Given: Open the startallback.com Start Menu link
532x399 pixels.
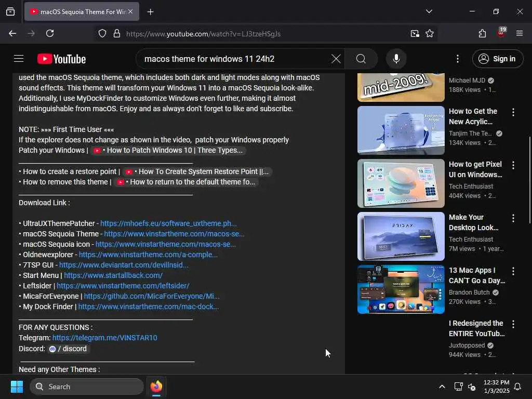Looking at the screenshot, I should [x=113, y=275].
